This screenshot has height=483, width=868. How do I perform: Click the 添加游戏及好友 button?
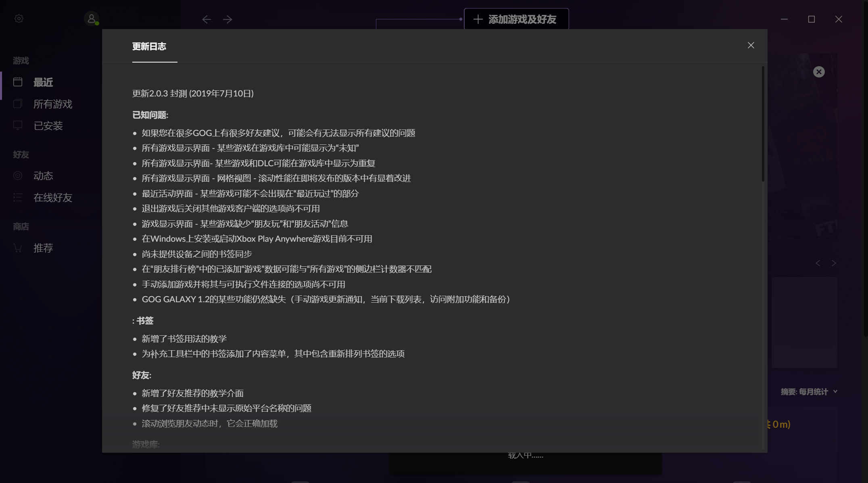click(516, 19)
